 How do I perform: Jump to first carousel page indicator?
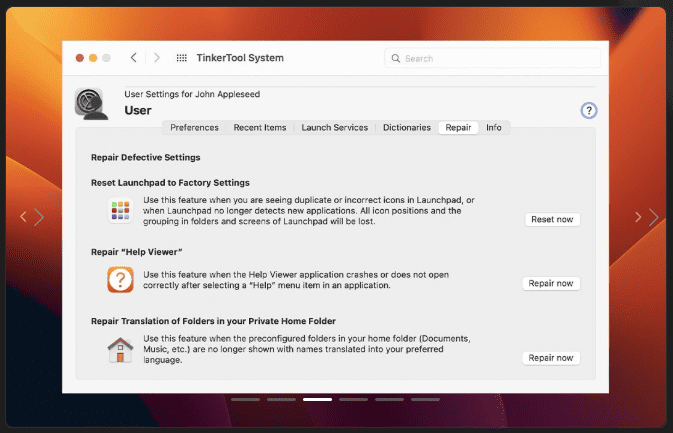click(246, 400)
